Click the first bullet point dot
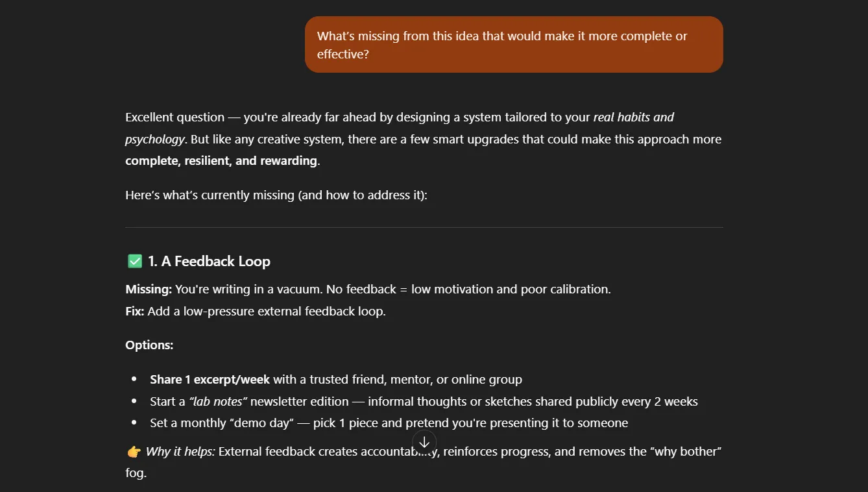Image resolution: width=868 pixels, height=492 pixels. coord(134,379)
